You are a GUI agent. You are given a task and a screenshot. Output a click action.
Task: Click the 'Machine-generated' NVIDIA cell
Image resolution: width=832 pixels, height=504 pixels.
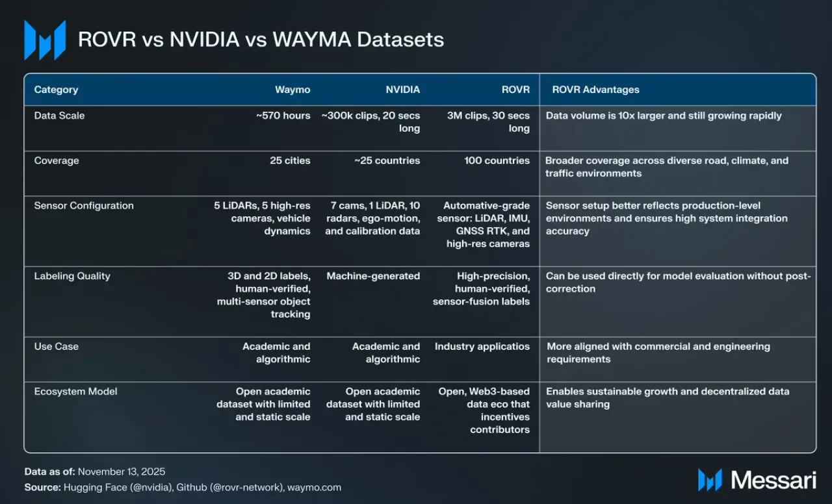pos(373,276)
